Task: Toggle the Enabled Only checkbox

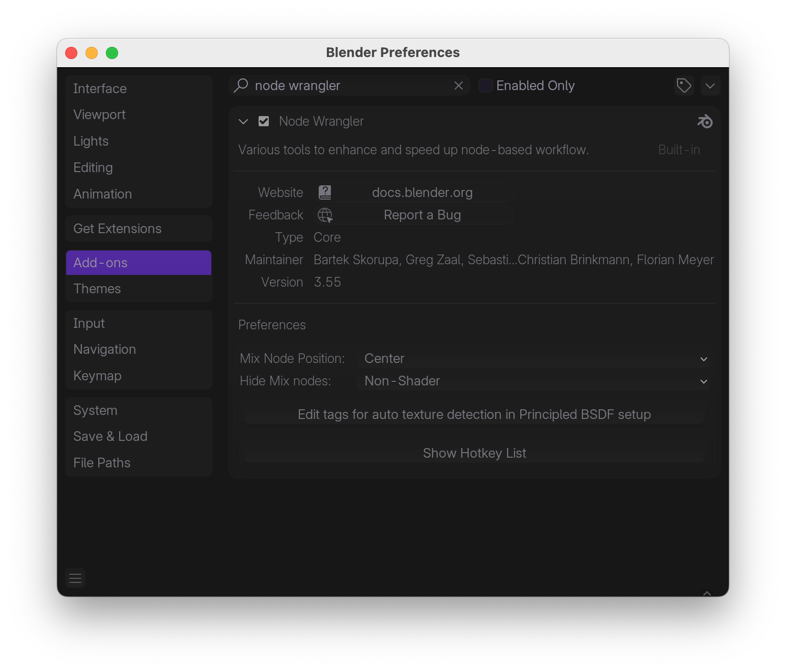Action: [x=486, y=86]
